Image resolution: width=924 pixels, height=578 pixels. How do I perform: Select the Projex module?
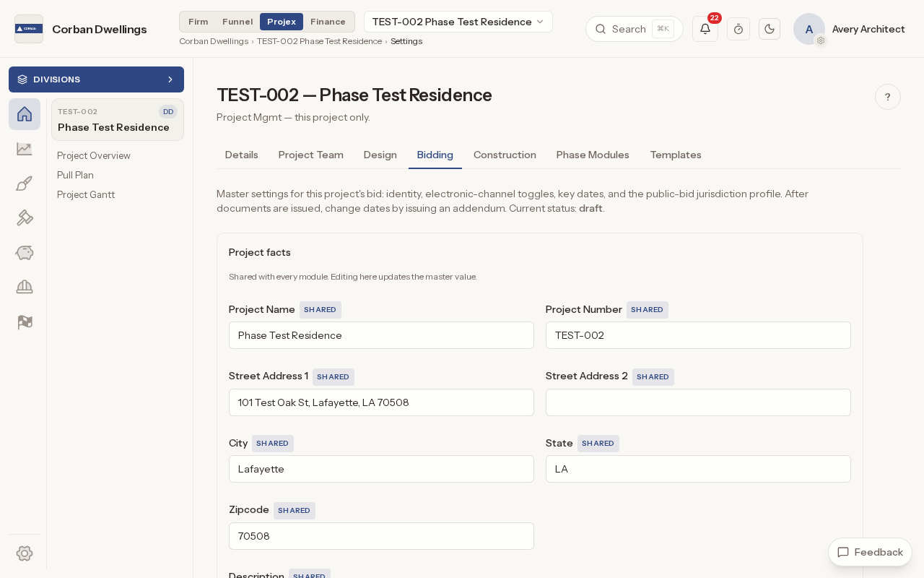282,22
